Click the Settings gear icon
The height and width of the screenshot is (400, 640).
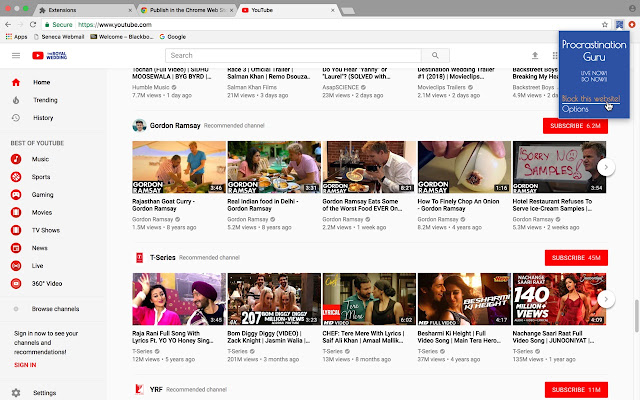16,393
